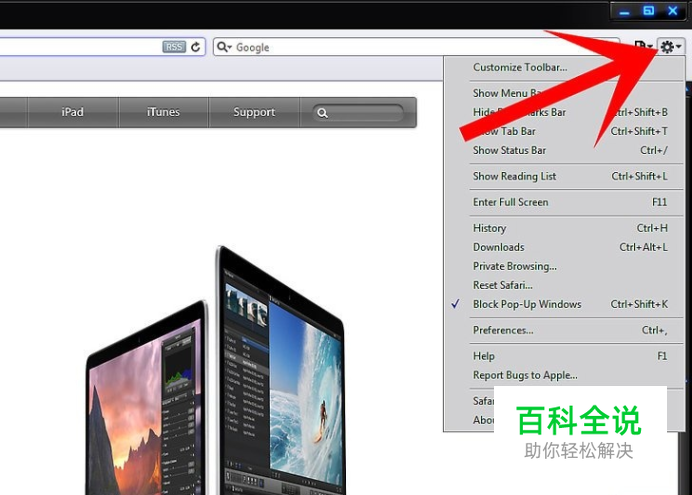Choose Enter Full Screen option
The width and height of the screenshot is (692, 495).
564,202
